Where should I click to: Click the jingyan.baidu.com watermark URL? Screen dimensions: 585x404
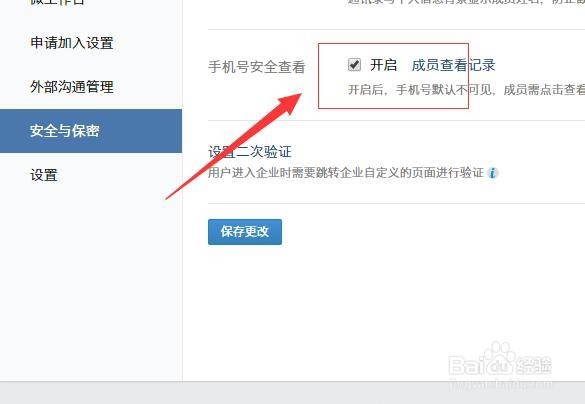tap(502, 384)
